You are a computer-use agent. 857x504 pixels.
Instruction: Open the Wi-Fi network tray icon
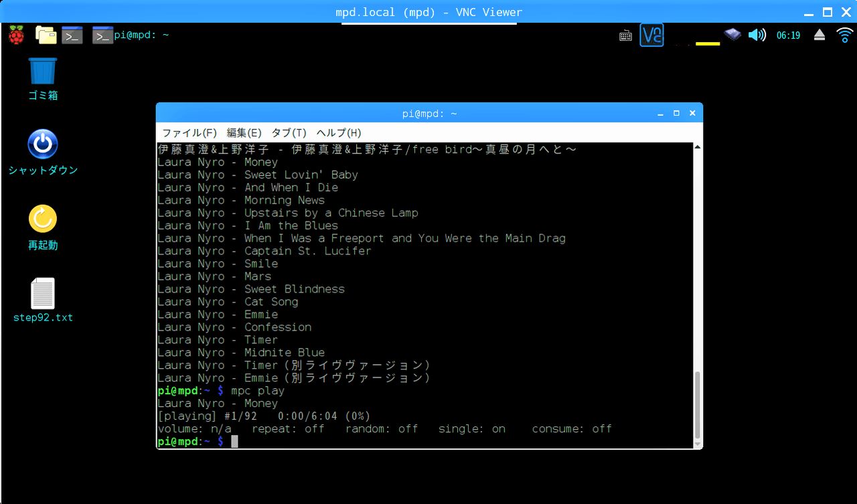(845, 35)
